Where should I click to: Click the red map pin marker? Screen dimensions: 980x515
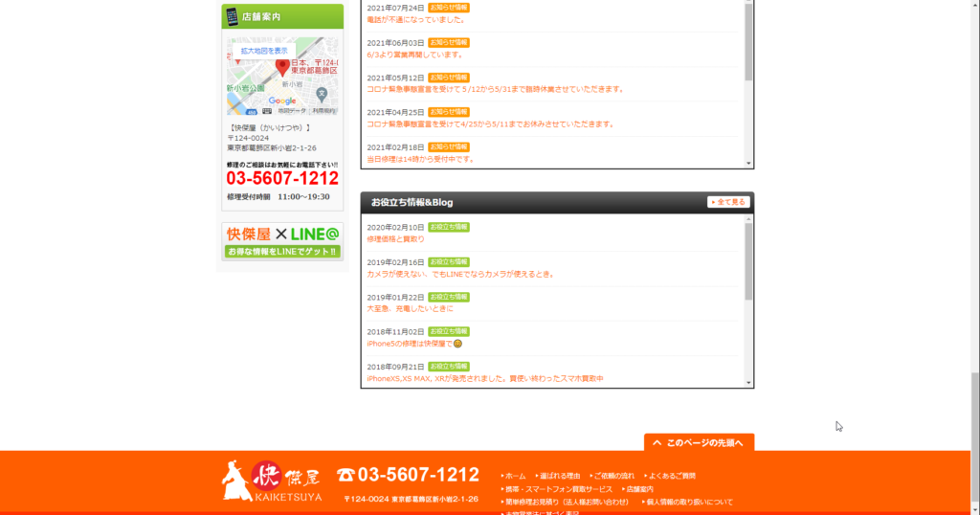coord(282,66)
